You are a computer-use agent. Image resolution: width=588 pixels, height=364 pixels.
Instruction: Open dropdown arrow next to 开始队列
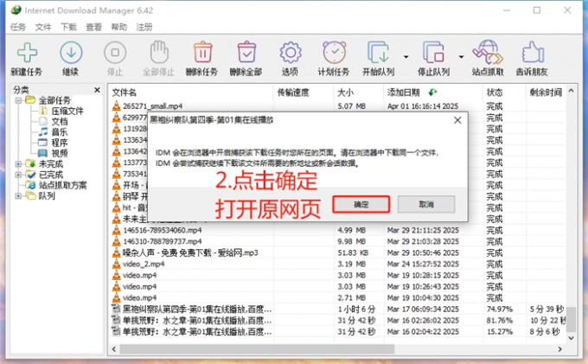pos(406,57)
